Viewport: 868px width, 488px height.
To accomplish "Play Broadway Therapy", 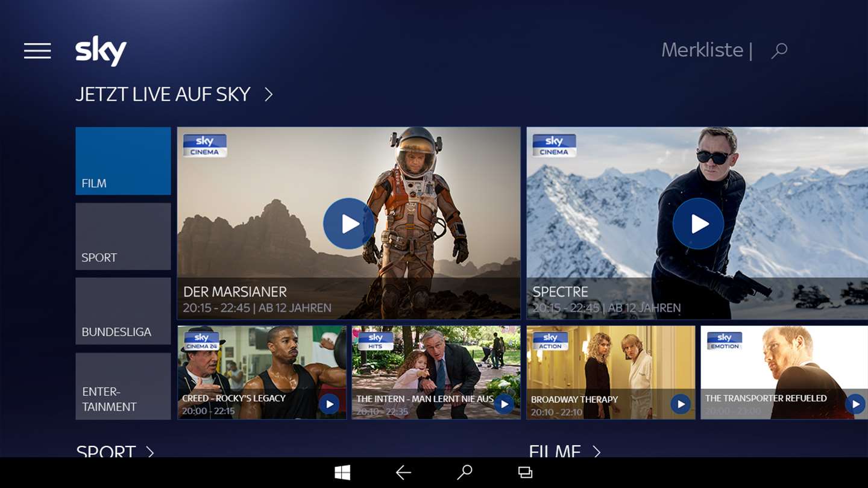I will [681, 404].
